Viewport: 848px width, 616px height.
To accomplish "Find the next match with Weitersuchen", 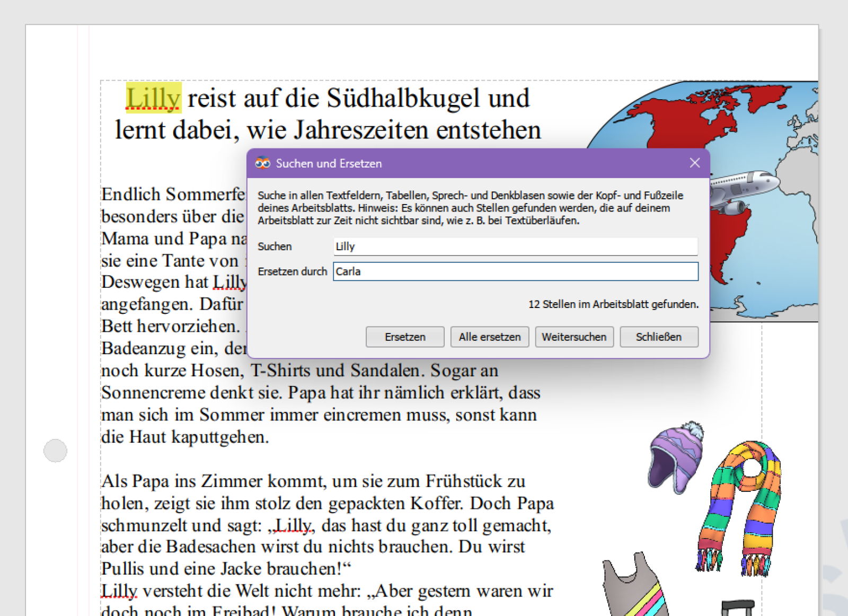I will point(574,337).
